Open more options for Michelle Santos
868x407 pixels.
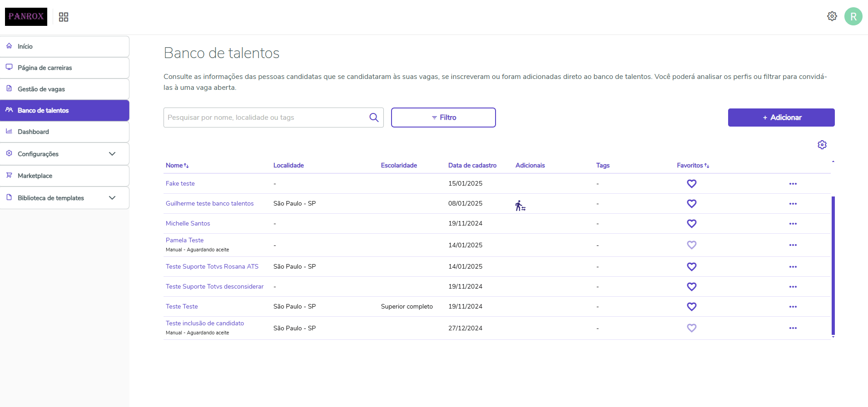793,224
